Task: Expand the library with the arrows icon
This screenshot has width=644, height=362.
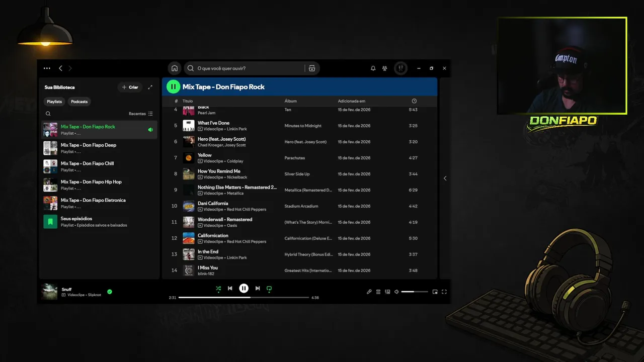Action: pyautogui.click(x=150, y=87)
